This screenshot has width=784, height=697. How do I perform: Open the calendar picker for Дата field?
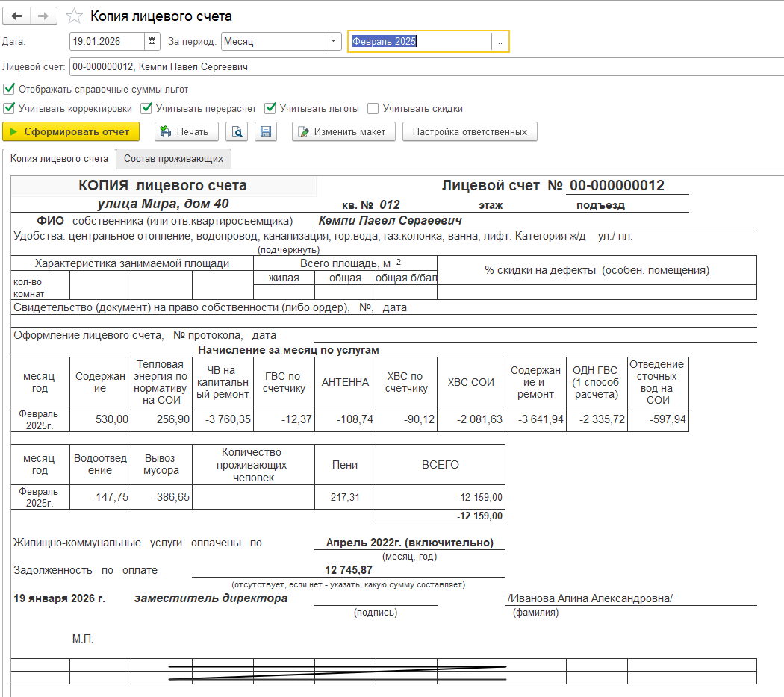tap(152, 42)
